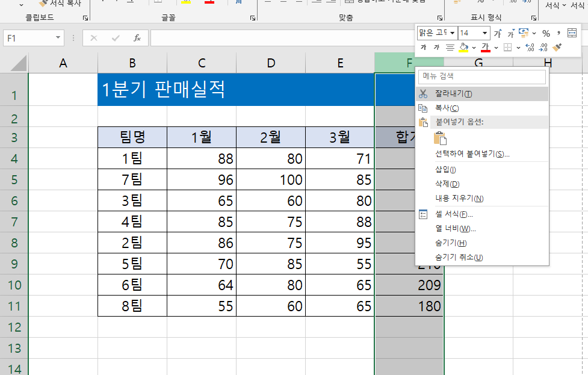Screen dimensions: 588x375
Task: Apply red font color in mini toolbar
Action: click(486, 47)
